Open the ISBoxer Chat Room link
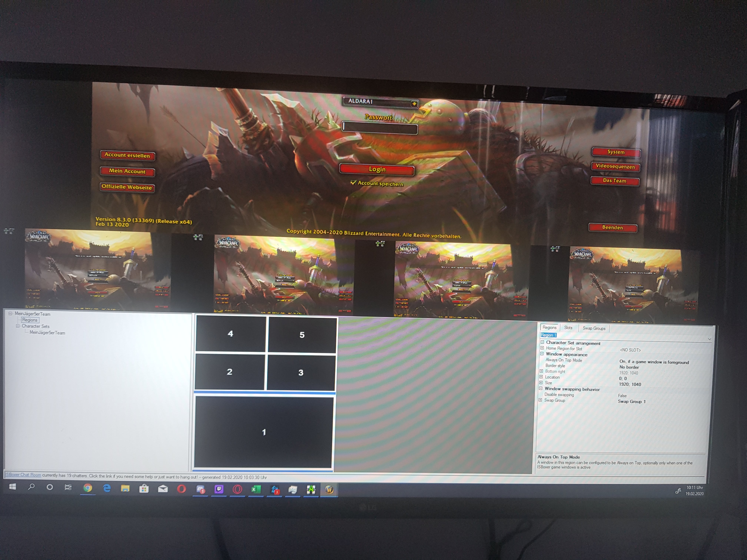Screen dimensions: 747x560 click(x=23, y=475)
